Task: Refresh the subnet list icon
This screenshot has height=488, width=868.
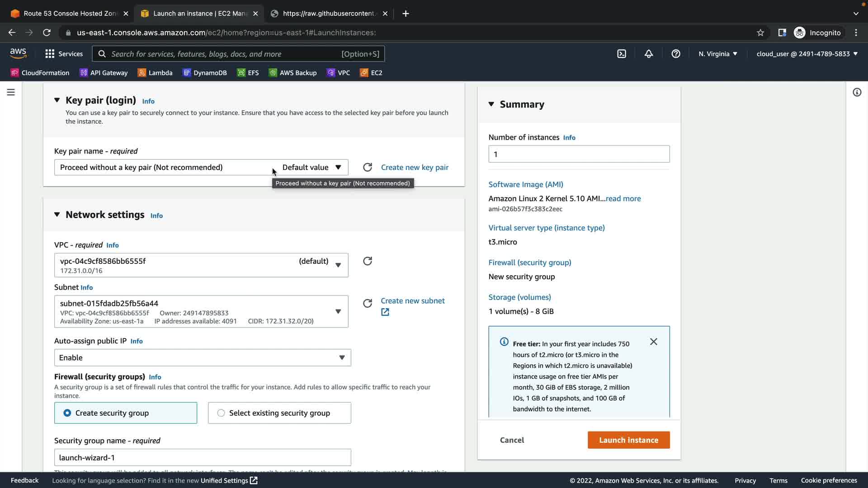Action: pos(368,303)
